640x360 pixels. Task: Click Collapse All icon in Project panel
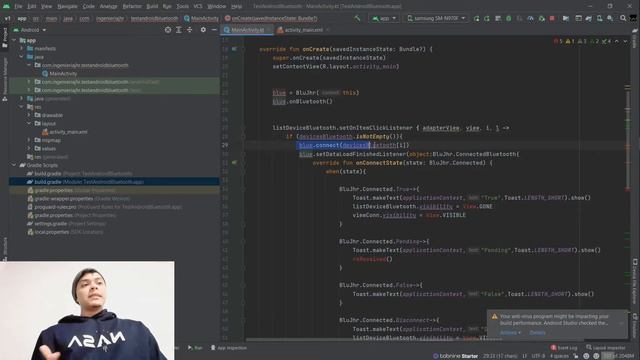(x=189, y=30)
